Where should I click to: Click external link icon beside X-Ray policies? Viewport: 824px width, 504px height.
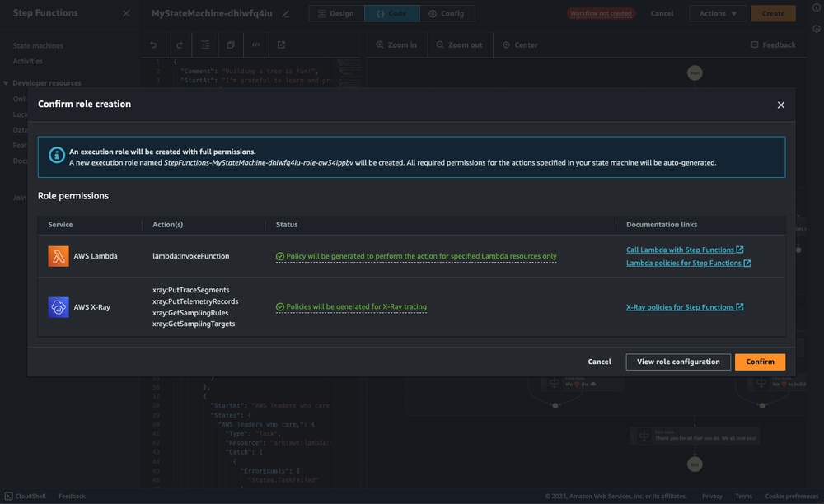pyautogui.click(x=740, y=307)
